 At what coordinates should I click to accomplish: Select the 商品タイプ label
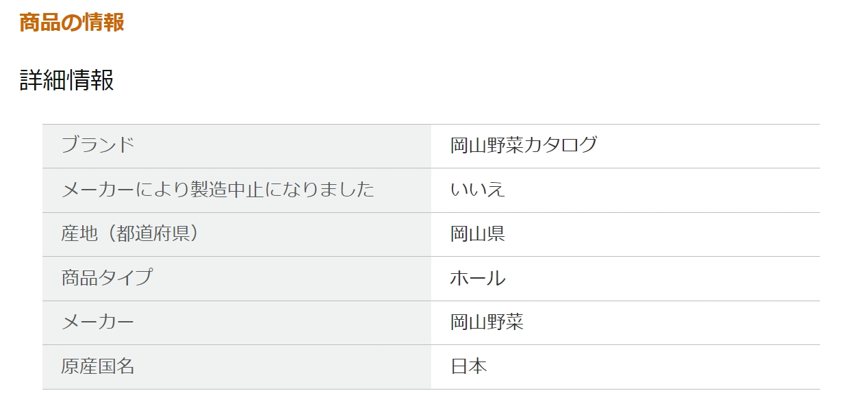107,278
